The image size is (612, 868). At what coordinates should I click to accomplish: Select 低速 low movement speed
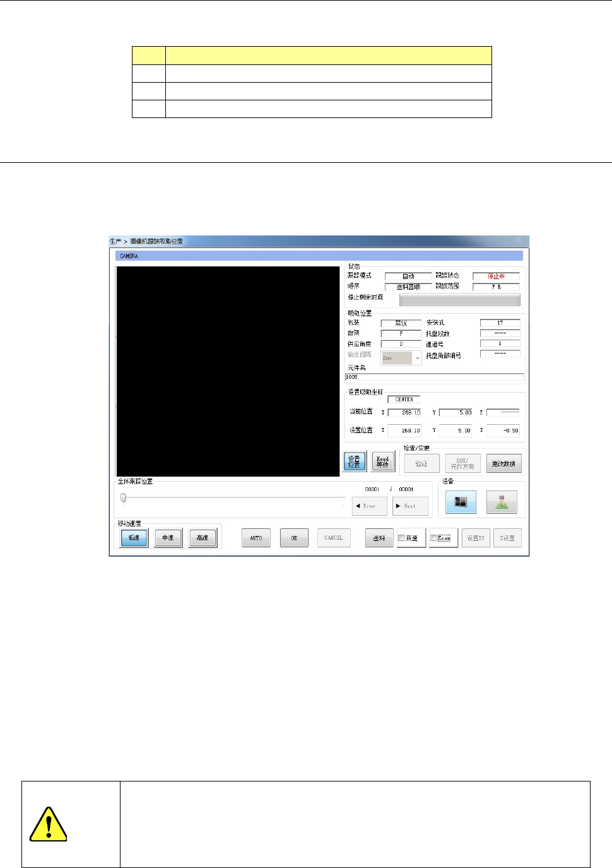pos(134,538)
